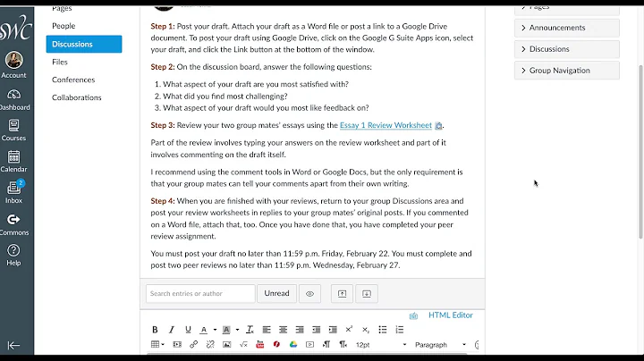Insert a YouTube video

pyautogui.click(x=260, y=345)
